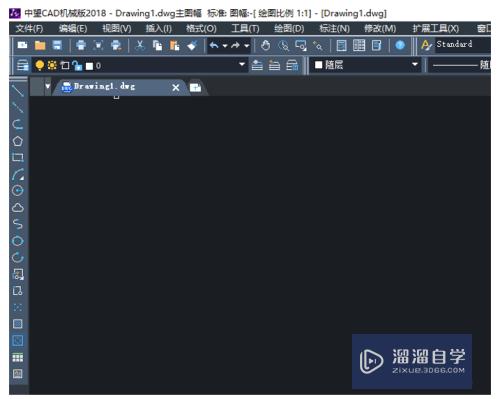Open the 扩展工具(X) menu
This screenshot has width=500, height=399.
point(436,29)
